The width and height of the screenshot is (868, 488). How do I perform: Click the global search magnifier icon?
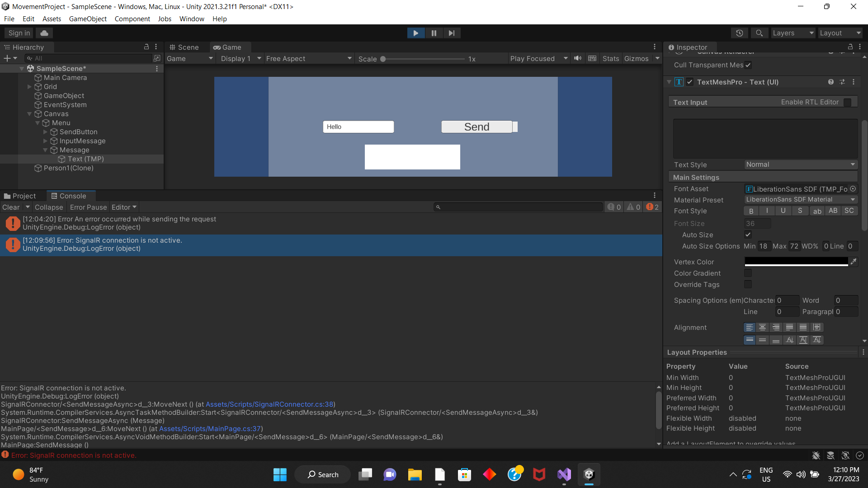coord(759,33)
